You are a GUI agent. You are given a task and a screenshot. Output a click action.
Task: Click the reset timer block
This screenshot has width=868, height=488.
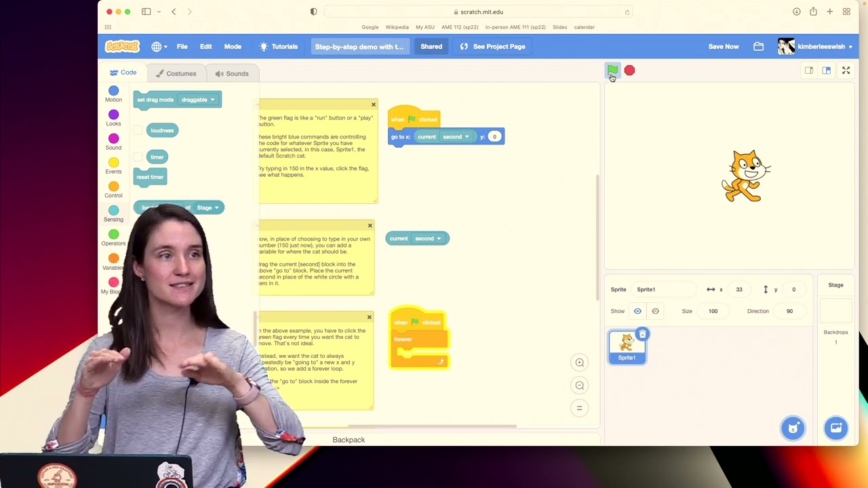150,177
